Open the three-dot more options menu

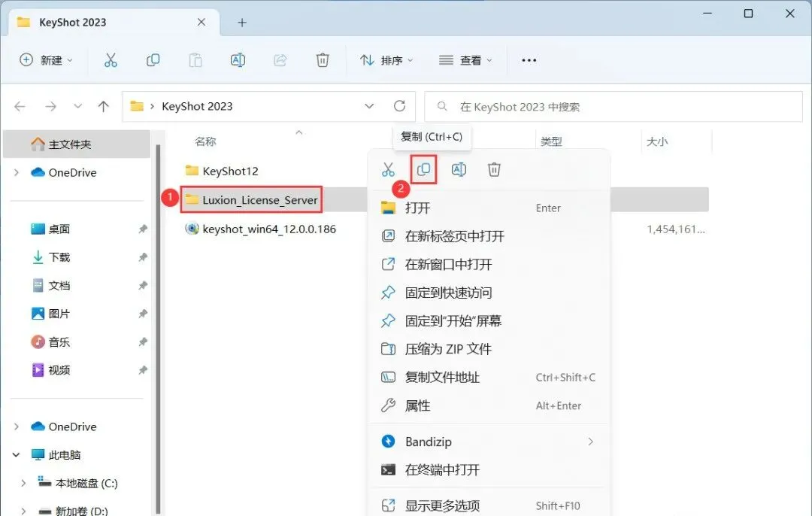529,60
